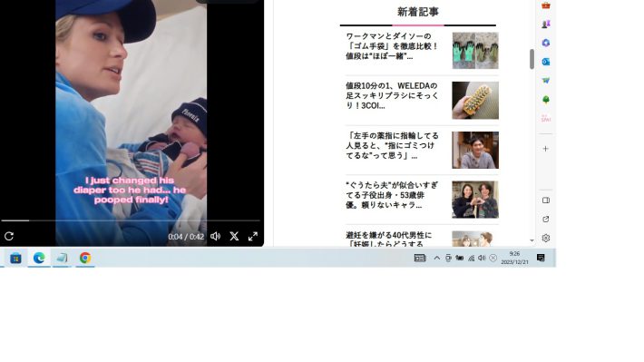Click the circled X tray icon
Image resolution: width=644 pixels, height=362 pixels.
(493, 258)
